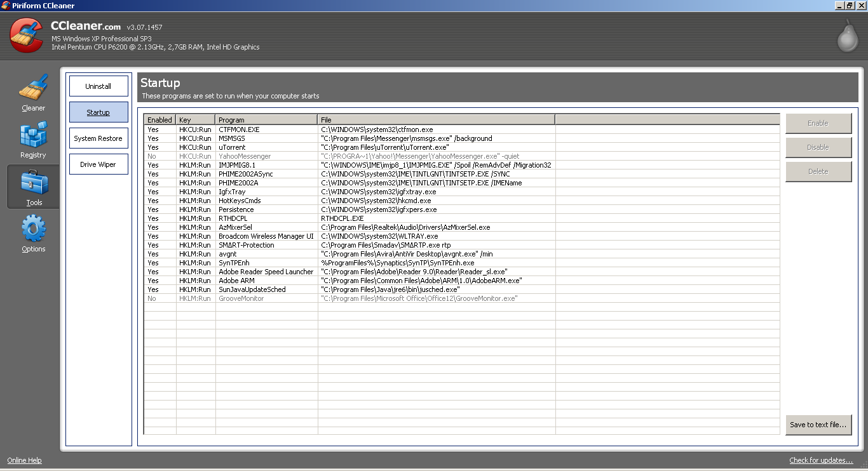Select the disabled GrooveMonitor entry
The image size is (868, 471).
click(241, 298)
